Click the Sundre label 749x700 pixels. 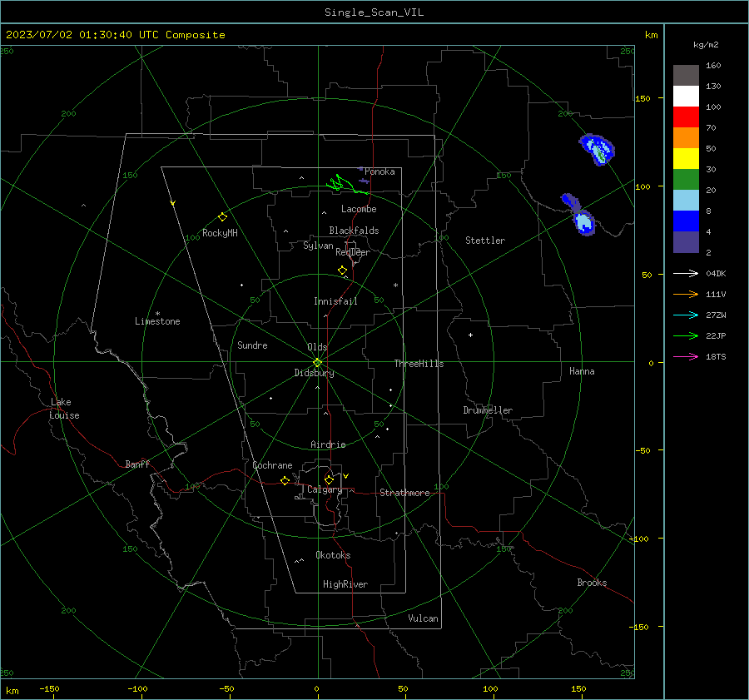[x=252, y=345]
